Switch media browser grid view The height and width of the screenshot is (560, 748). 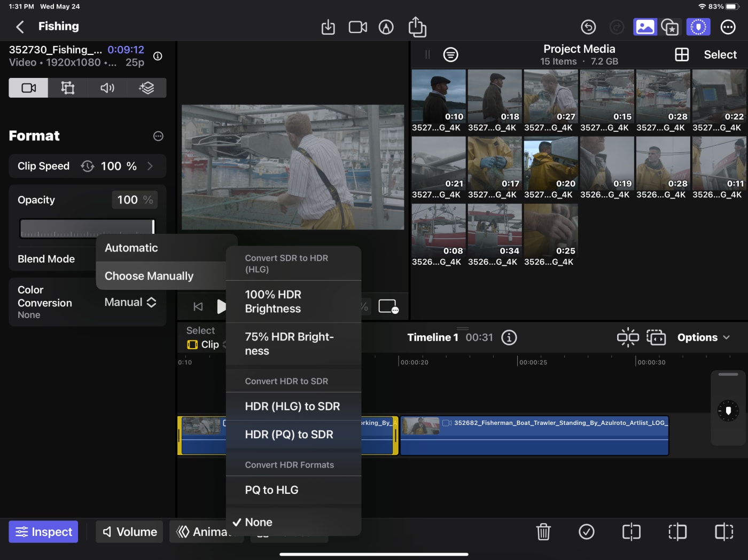click(x=682, y=54)
